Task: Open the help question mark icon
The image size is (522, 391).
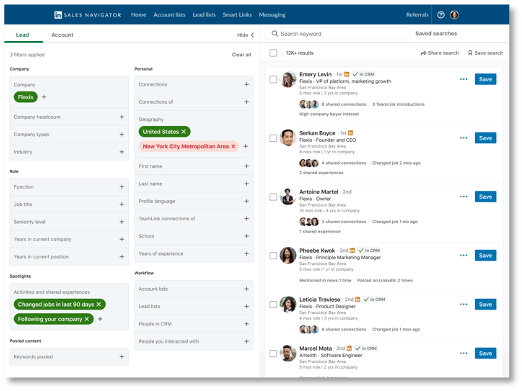Action: coord(441,15)
